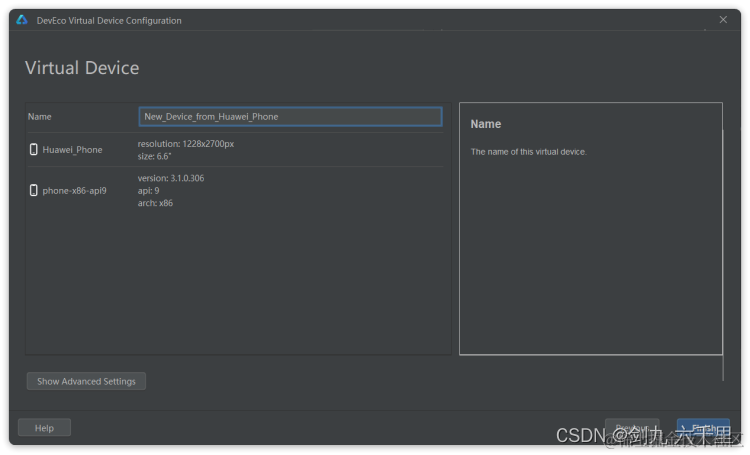Click the version: 3.1.0.306 text
The height and width of the screenshot is (455, 750).
click(x=171, y=178)
